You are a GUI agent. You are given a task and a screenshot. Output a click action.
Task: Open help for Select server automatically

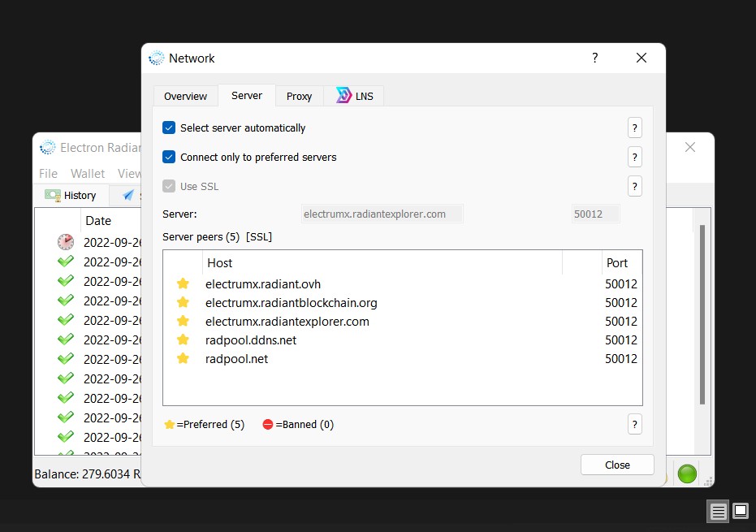634,128
